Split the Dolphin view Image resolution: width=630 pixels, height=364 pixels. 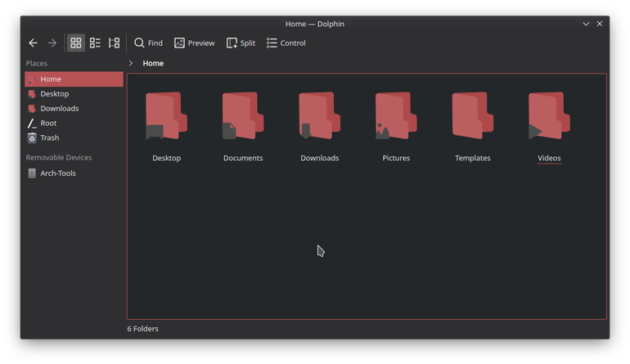click(241, 43)
